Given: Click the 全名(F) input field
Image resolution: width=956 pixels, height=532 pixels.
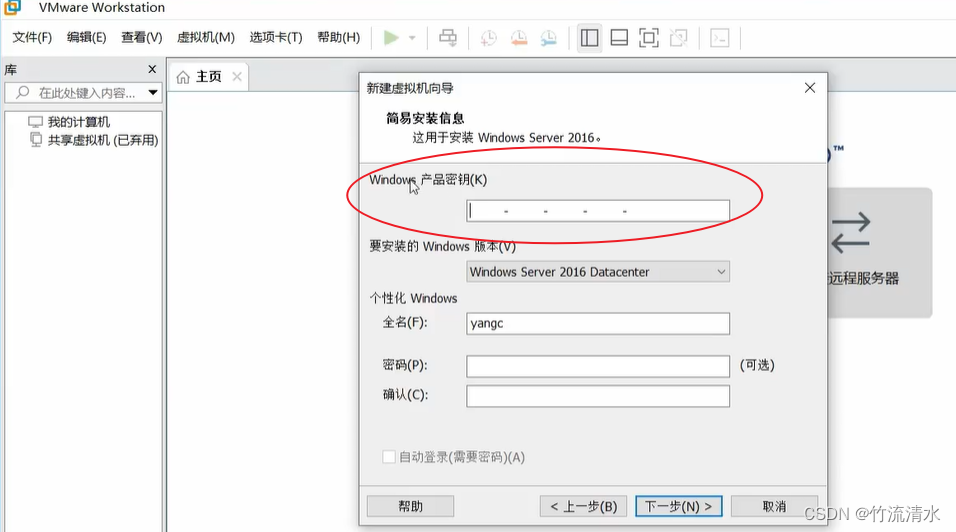Looking at the screenshot, I should click(598, 324).
